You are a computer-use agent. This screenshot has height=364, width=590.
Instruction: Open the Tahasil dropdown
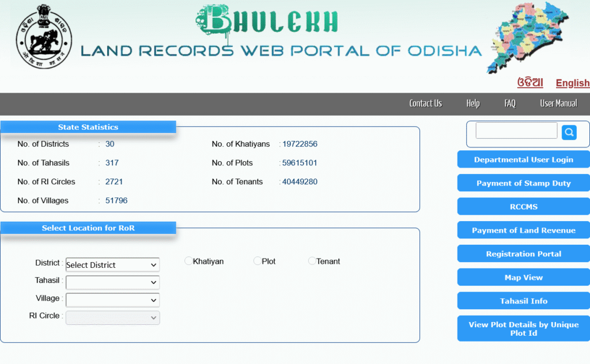click(x=112, y=282)
